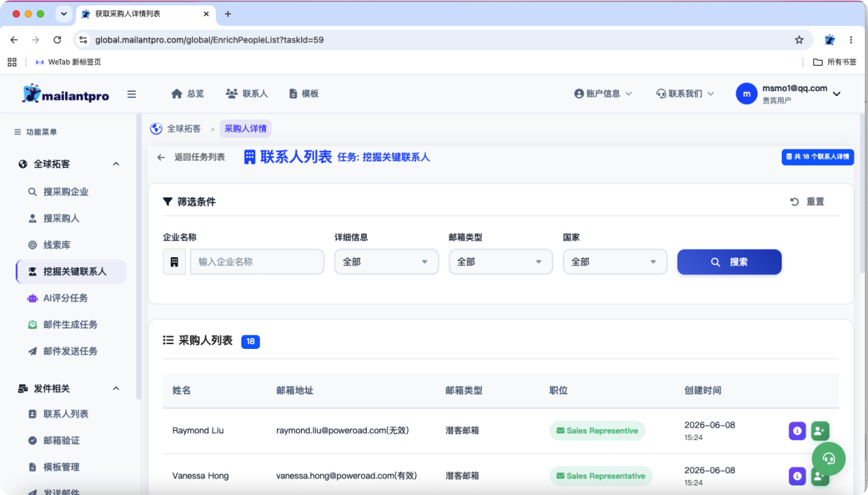Click the 输入企业名称 input field

click(x=257, y=262)
